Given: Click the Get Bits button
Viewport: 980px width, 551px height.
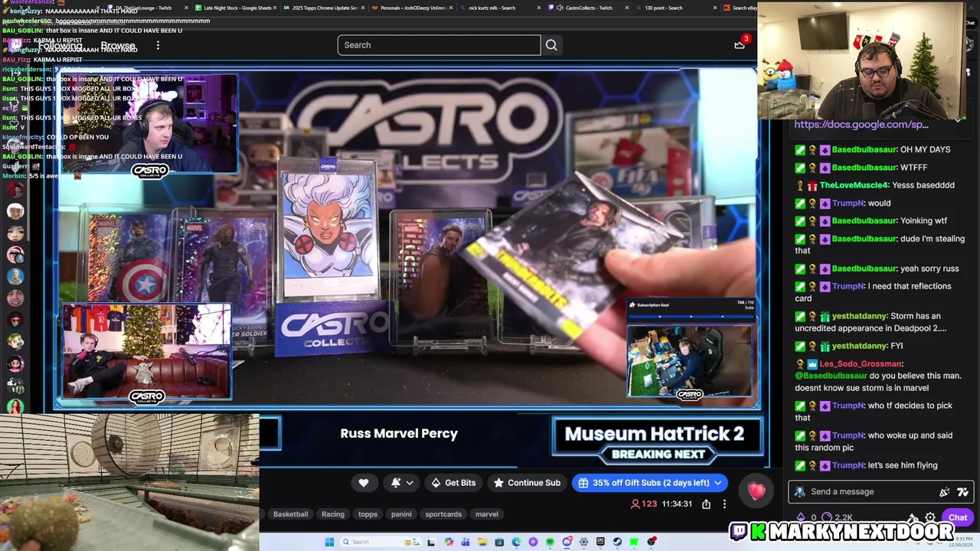Looking at the screenshot, I should click(452, 483).
